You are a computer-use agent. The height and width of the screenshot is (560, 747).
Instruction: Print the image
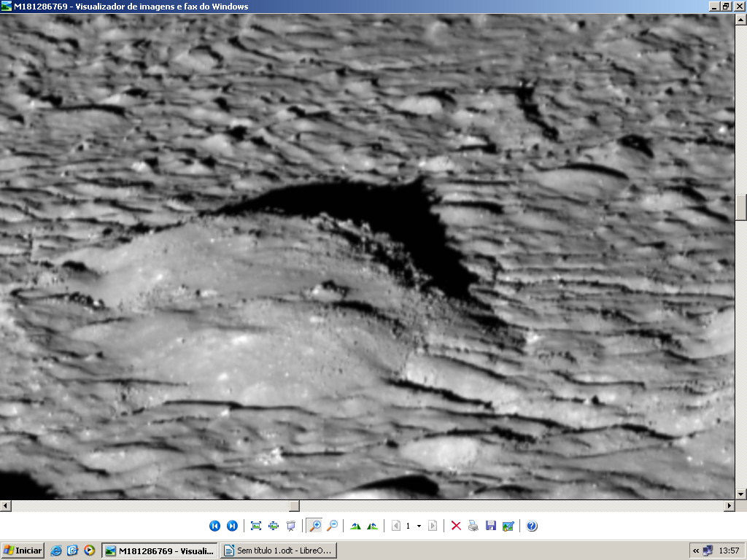point(473,526)
